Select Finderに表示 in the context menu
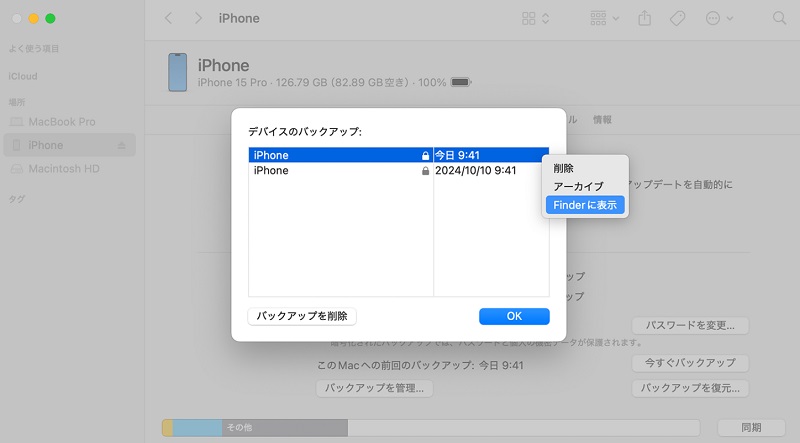 (x=585, y=205)
